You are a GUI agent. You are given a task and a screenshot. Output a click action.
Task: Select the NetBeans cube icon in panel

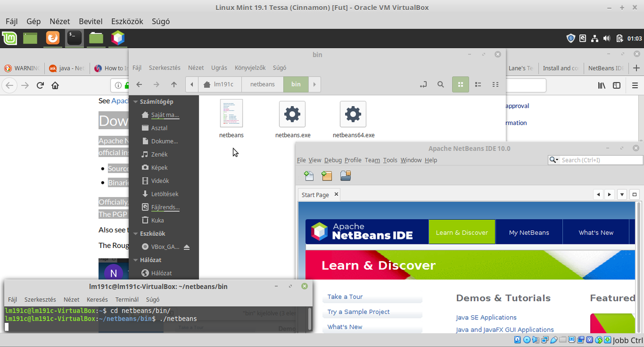(x=118, y=38)
